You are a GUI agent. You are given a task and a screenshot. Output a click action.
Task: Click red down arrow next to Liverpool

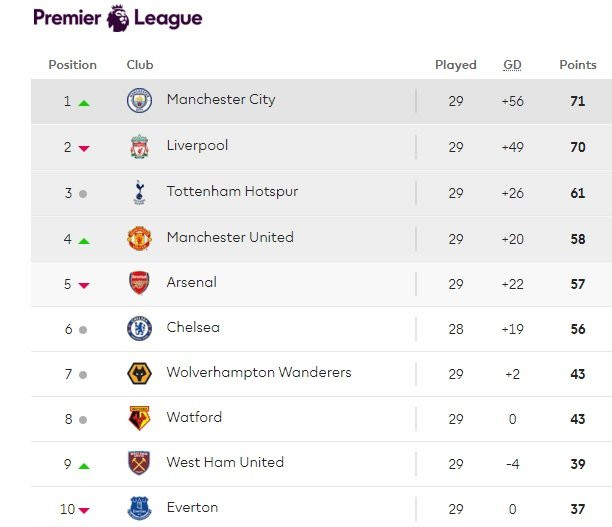[x=84, y=148]
